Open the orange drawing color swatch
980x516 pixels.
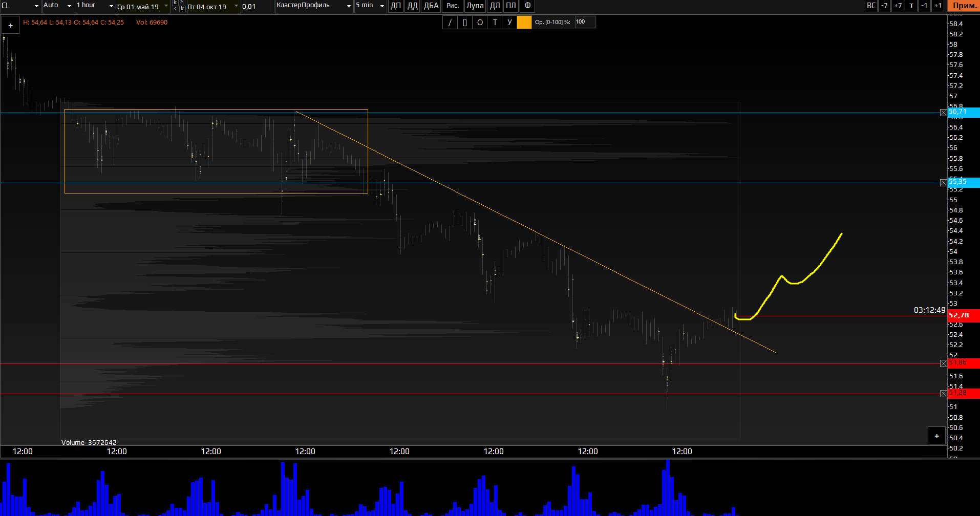[x=524, y=23]
